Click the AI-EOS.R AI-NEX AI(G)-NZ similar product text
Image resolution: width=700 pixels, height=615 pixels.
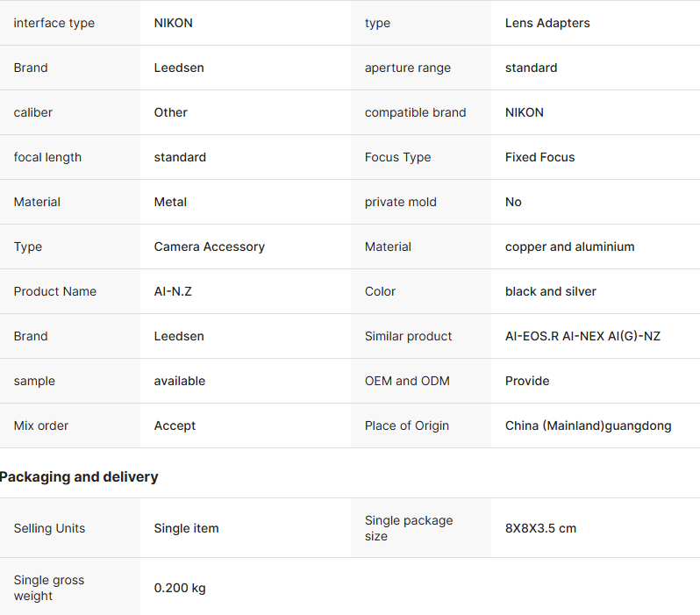click(x=582, y=336)
